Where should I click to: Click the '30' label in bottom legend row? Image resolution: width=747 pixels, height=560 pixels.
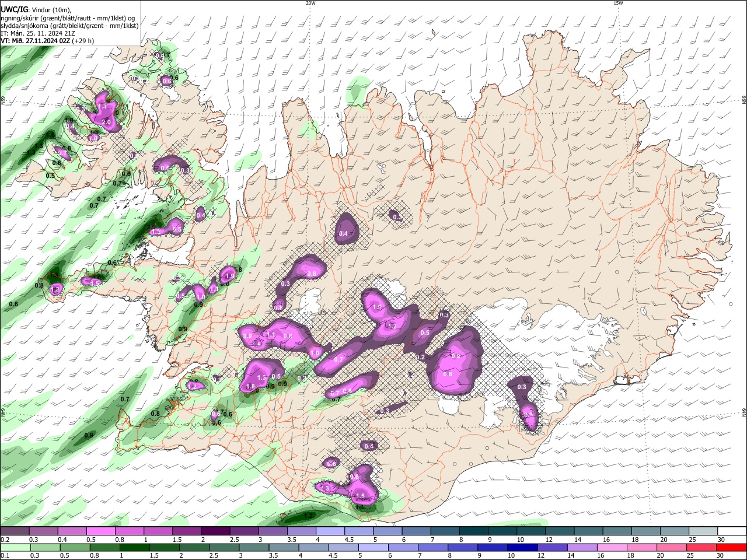coord(720,555)
